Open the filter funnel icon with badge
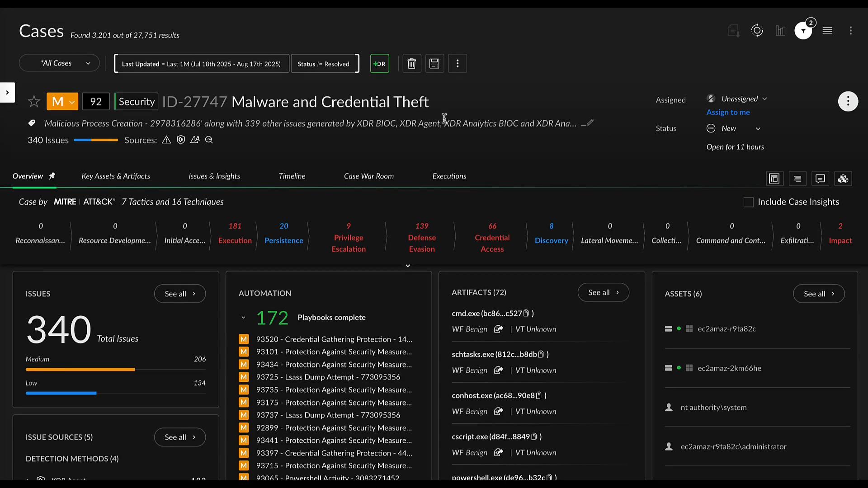The width and height of the screenshot is (868, 488). coord(803,31)
